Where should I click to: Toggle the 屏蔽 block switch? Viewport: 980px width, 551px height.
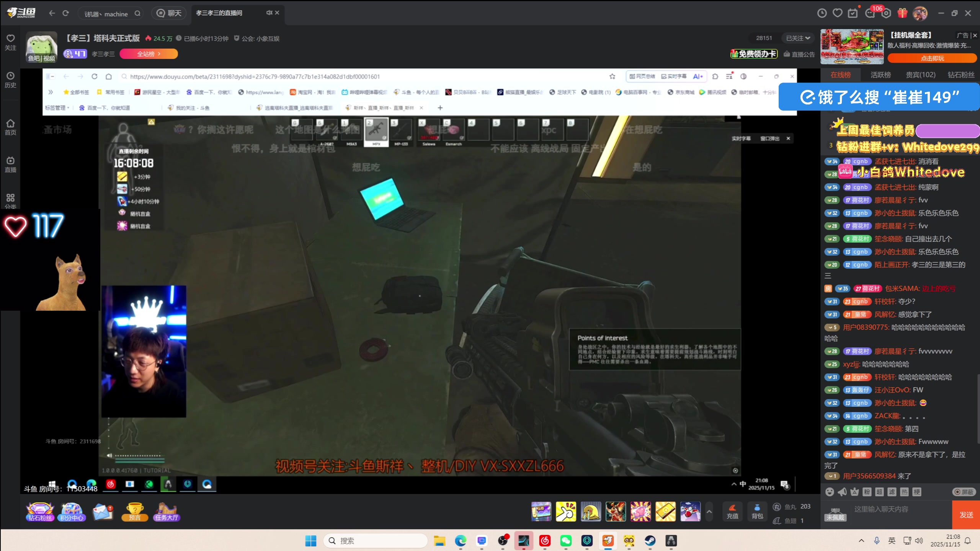(x=964, y=492)
